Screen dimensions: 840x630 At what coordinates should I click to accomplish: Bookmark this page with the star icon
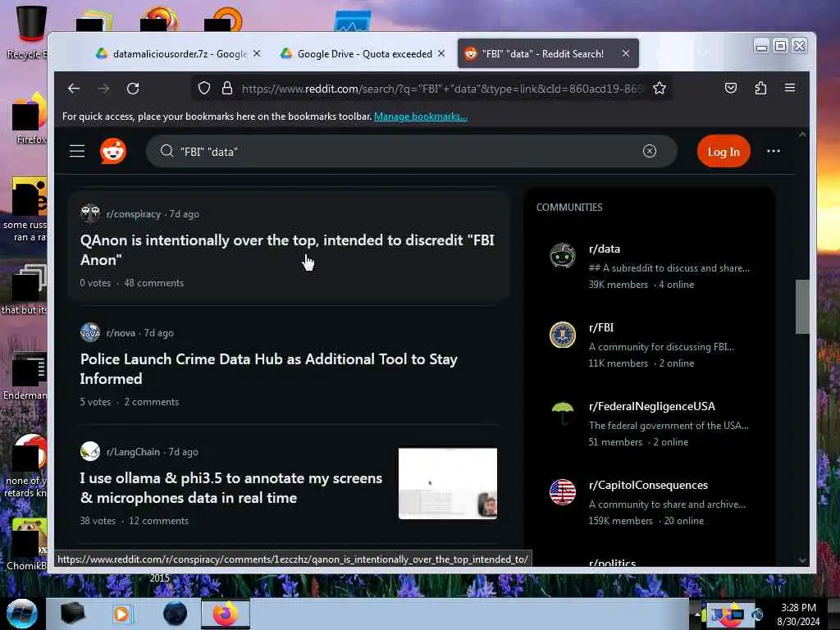click(x=660, y=89)
